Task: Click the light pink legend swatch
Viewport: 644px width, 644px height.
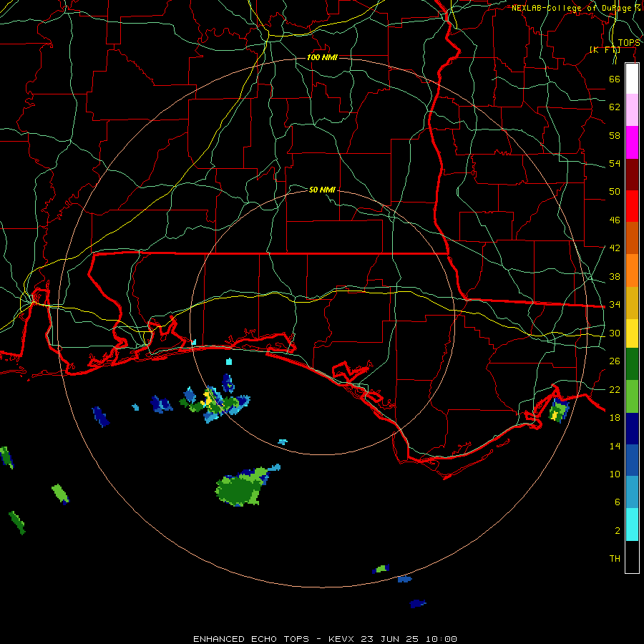Action: (632, 110)
